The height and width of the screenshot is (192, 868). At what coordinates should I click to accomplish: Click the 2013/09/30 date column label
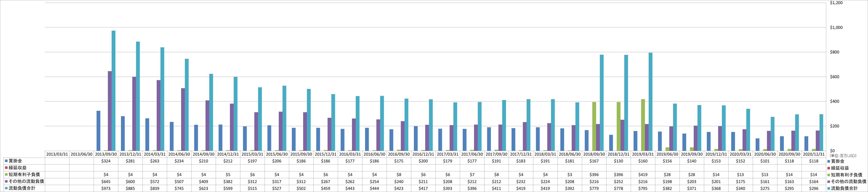106,154
